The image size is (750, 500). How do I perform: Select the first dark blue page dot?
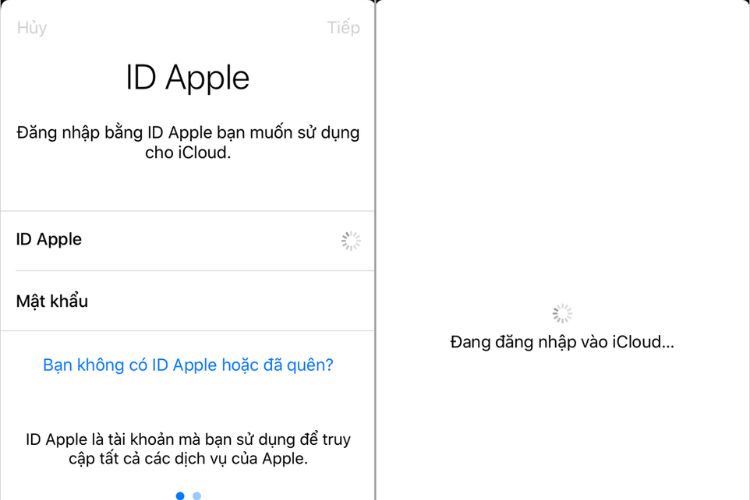tap(180, 496)
